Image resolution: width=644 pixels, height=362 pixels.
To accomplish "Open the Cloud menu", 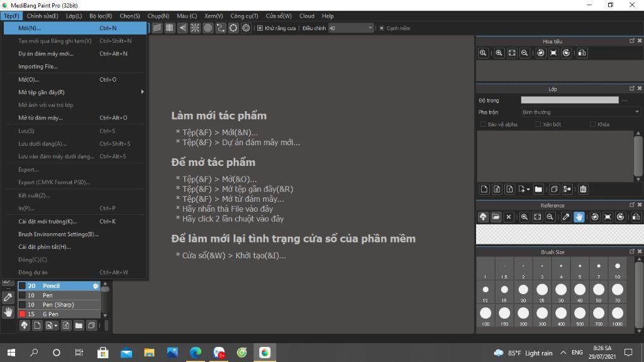I will [x=307, y=16].
